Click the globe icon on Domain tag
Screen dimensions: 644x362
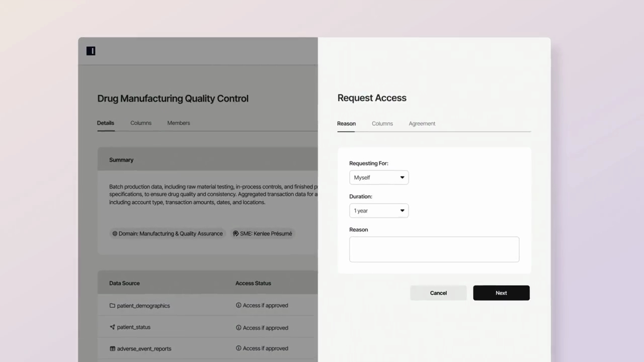[x=115, y=233]
